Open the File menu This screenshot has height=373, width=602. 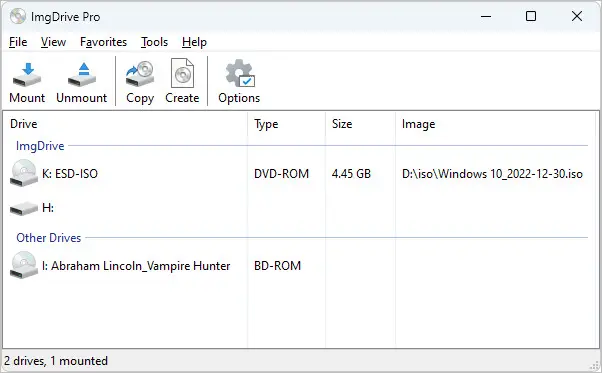click(x=18, y=42)
